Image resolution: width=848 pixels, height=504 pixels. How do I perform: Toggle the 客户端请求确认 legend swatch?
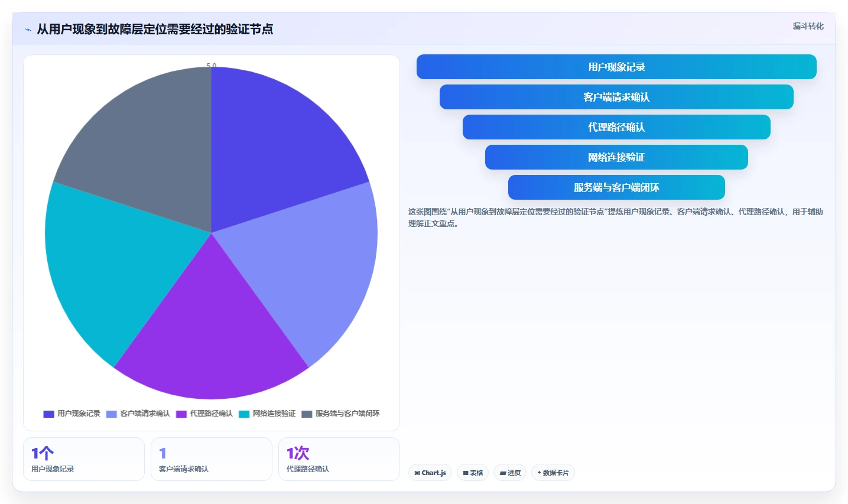pyautogui.click(x=112, y=414)
